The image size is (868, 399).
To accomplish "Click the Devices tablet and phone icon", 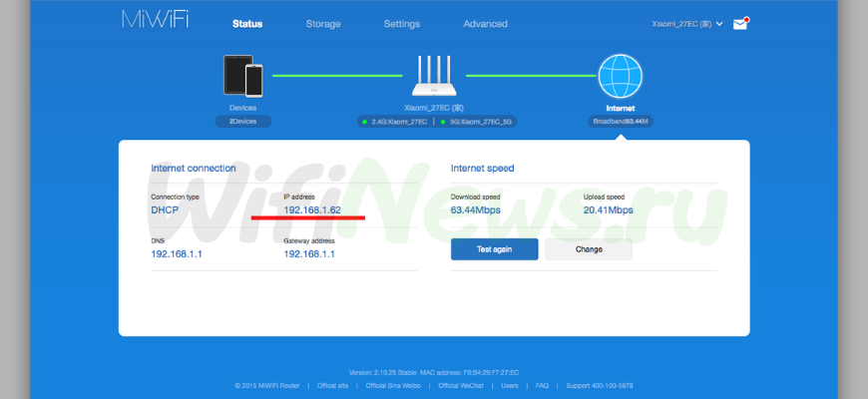I will click(242, 76).
